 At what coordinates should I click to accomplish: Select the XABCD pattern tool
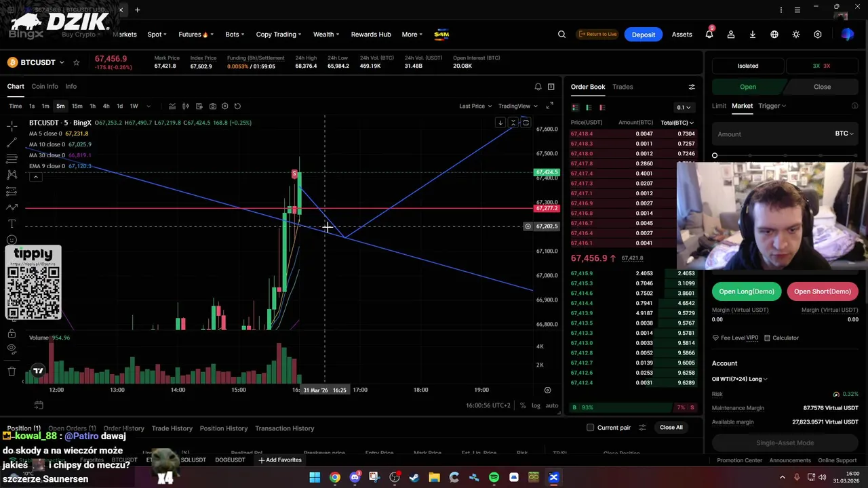(x=12, y=175)
